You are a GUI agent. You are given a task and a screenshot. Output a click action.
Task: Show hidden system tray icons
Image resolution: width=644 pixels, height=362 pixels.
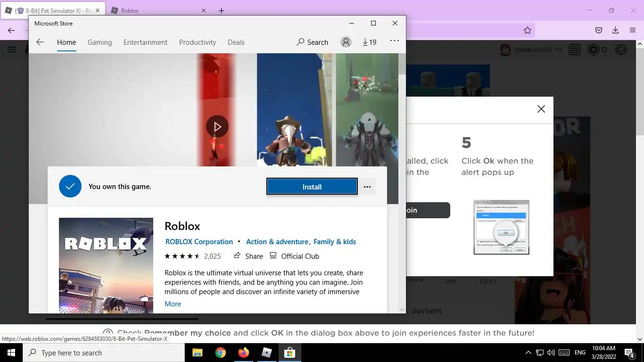[x=528, y=353]
